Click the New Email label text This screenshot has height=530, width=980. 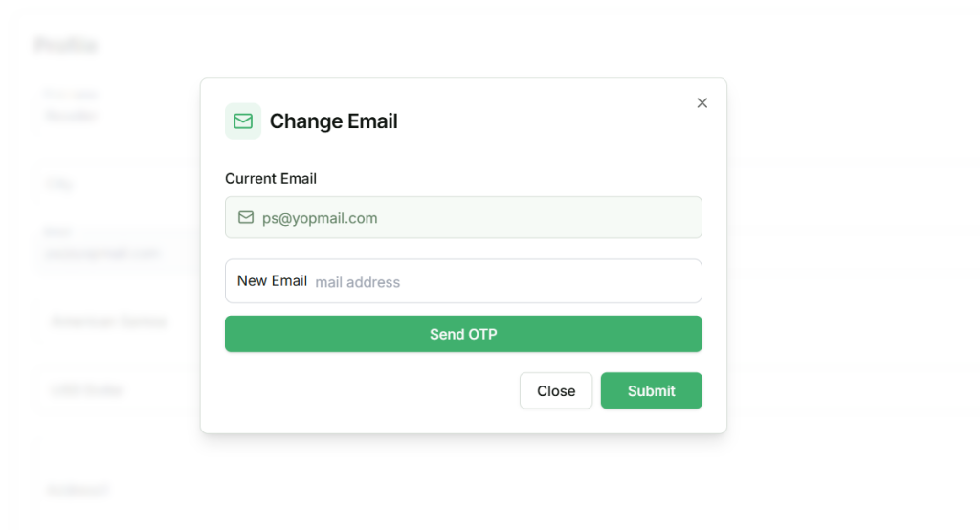coord(272,281)
